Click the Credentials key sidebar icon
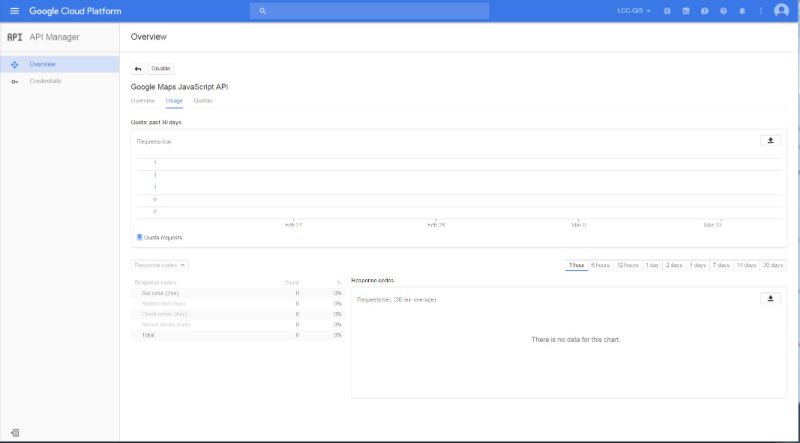Screen dimensions: 800x443 click(x=14, y=82)
